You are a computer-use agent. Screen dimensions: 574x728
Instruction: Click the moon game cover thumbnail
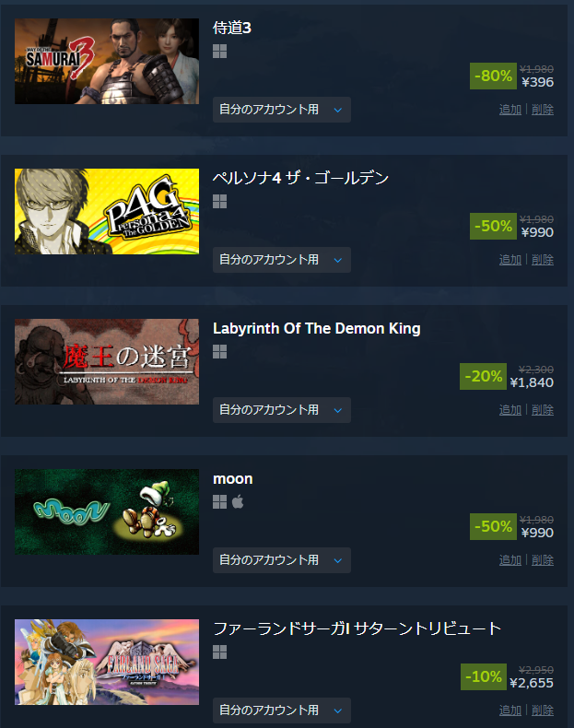[107, 511]
